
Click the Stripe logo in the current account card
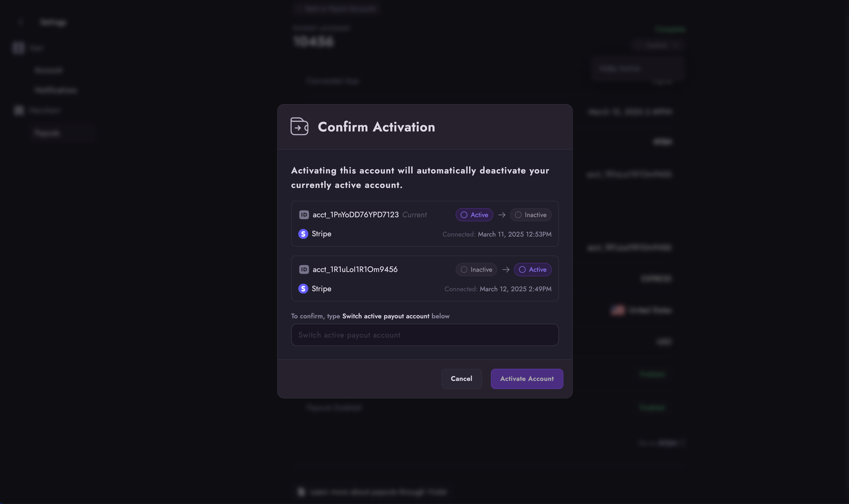(303, 234)
